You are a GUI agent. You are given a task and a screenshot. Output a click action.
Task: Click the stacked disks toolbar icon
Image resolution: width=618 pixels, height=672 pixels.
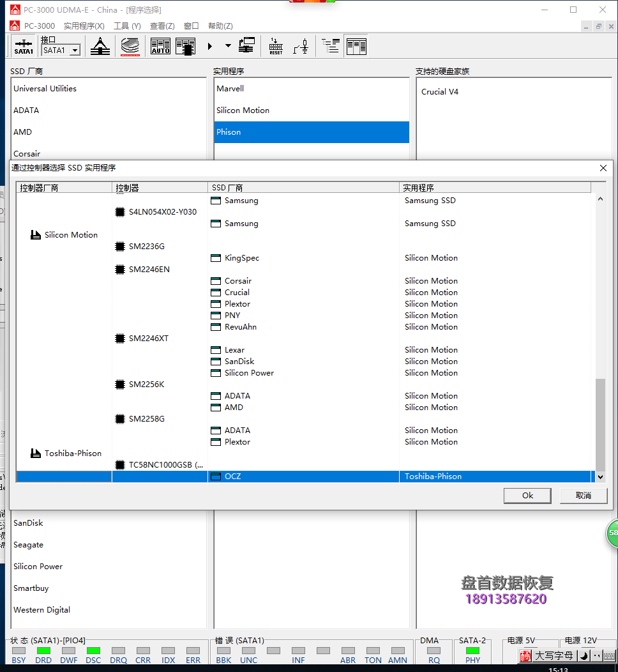pyautogui.click(x=130, y=46)
